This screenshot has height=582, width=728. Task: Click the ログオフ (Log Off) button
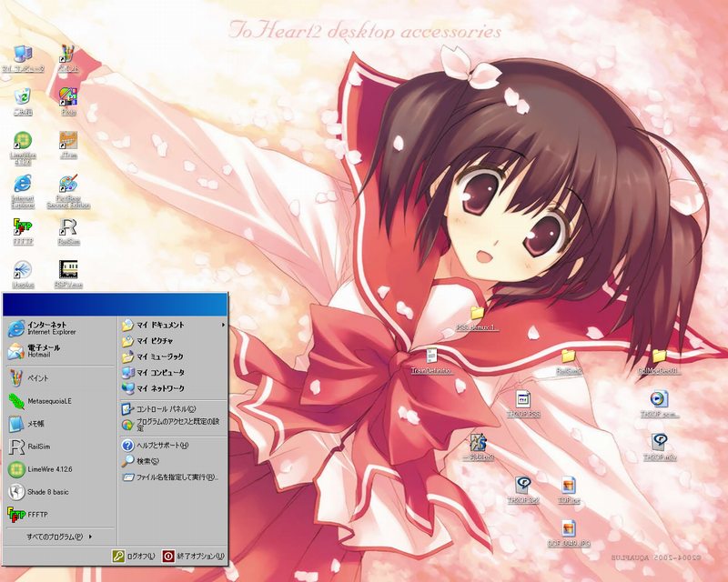pyautogui.click(x=134, y=556)
